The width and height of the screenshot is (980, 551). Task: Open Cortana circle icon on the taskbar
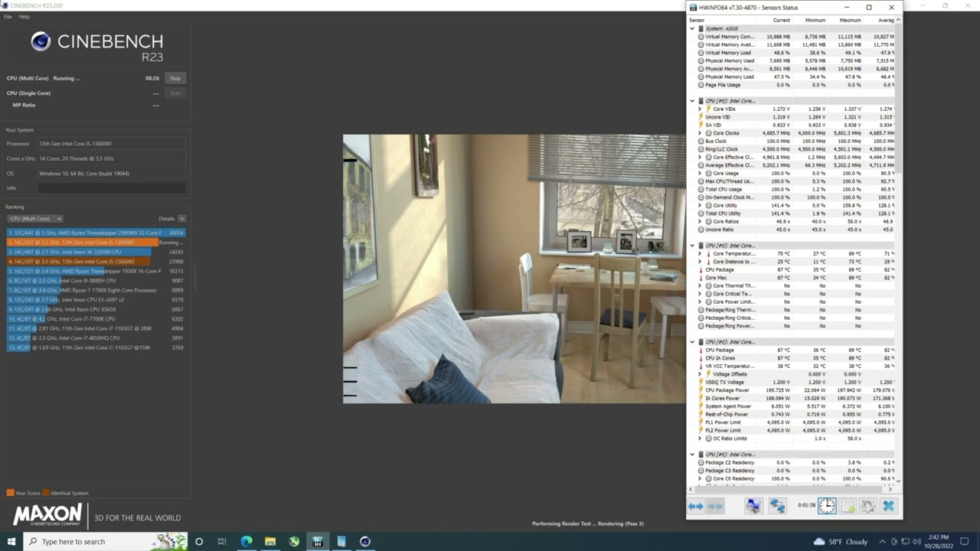coord(199,541)
